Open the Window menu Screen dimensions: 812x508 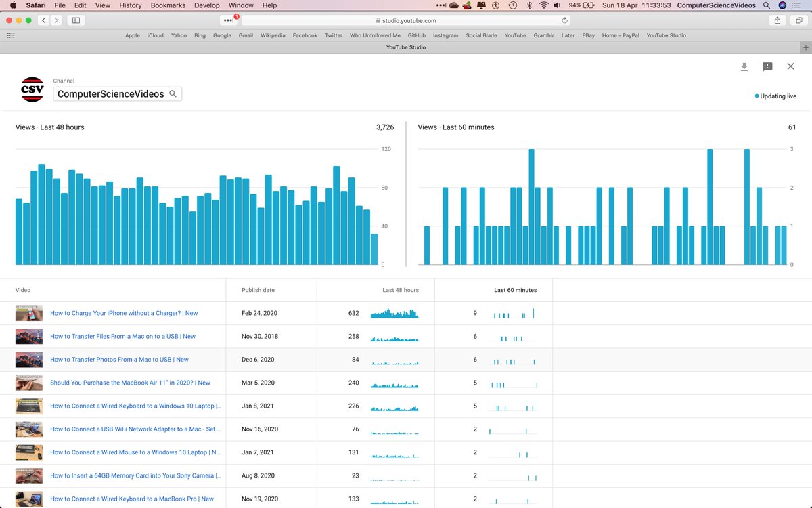(241, 5)
